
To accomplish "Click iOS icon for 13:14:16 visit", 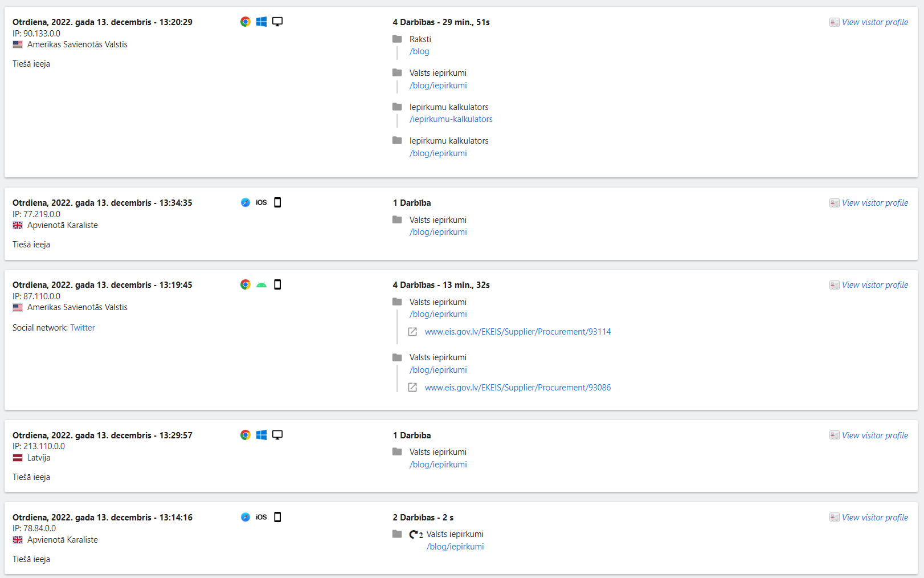I will coord(261,517).
